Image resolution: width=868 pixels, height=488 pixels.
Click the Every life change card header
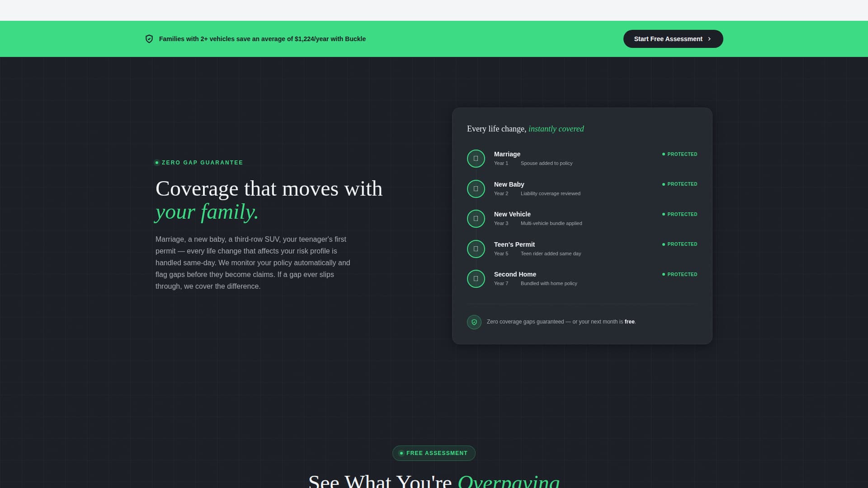click(525, 129)
